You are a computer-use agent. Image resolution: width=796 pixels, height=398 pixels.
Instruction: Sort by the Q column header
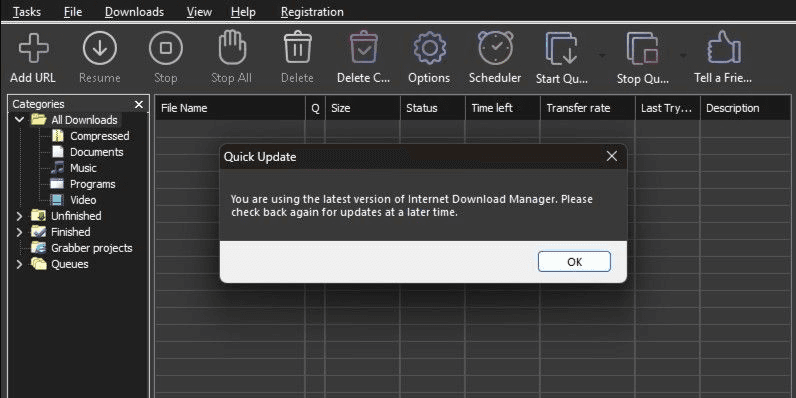pyautogui.click(x=315, y=108)
